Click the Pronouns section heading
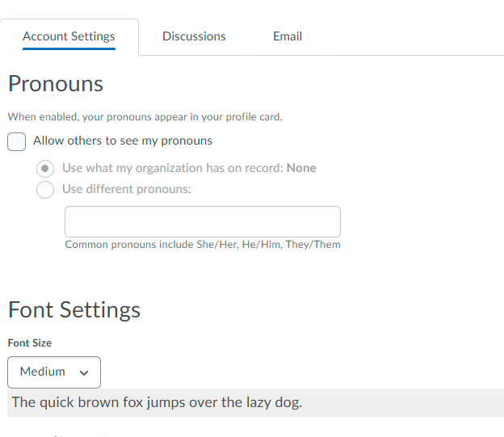The image size is (504, 437). tap(56, 84)
